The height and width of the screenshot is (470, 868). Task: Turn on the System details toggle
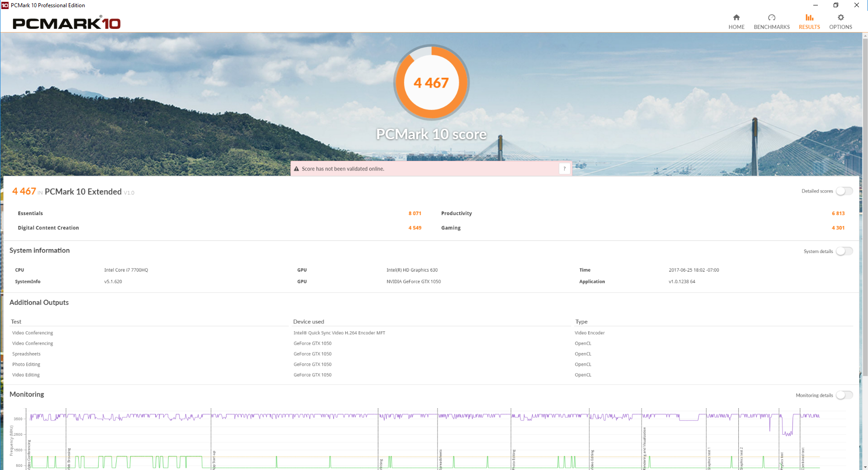pyautogui.click(x=844, y=251)
